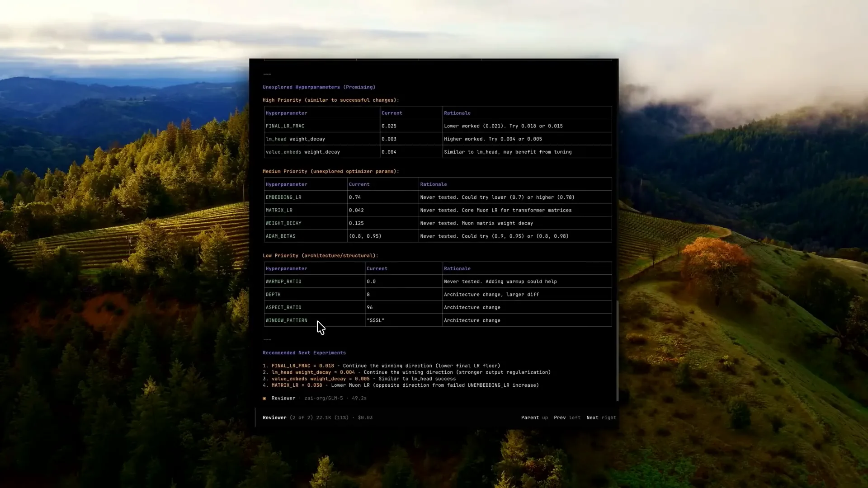Click the Medium Priority table's 'Current' header
This screenshot has height=488, width=868.
point(359,185)
